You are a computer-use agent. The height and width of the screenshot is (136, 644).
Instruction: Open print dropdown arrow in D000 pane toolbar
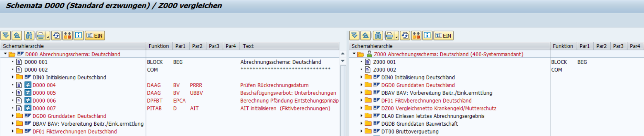pos(48,35)
